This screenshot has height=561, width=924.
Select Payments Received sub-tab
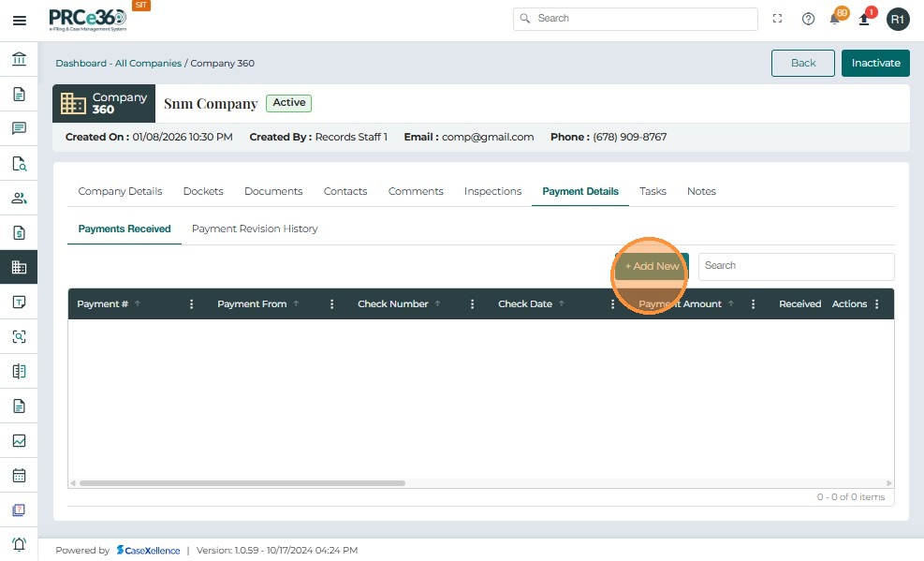pos(125,229)
